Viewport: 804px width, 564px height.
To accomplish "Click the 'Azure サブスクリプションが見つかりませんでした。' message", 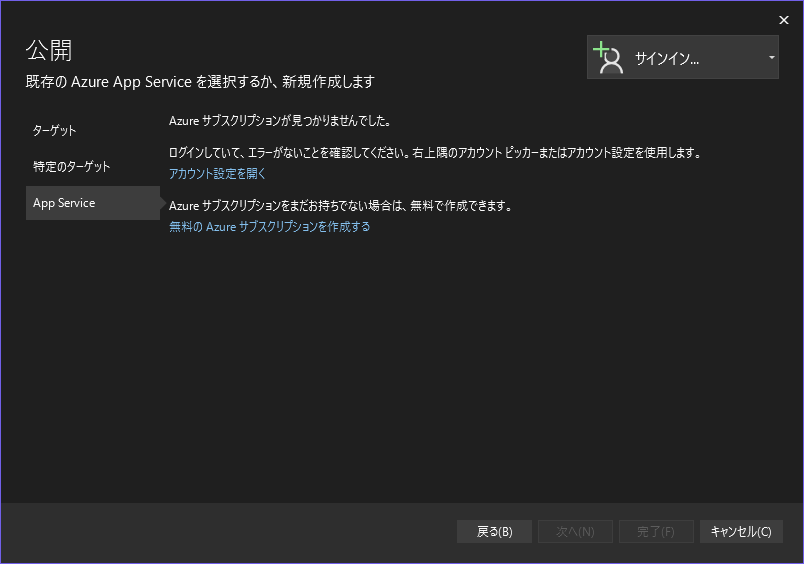I will [x=280, y=121].
